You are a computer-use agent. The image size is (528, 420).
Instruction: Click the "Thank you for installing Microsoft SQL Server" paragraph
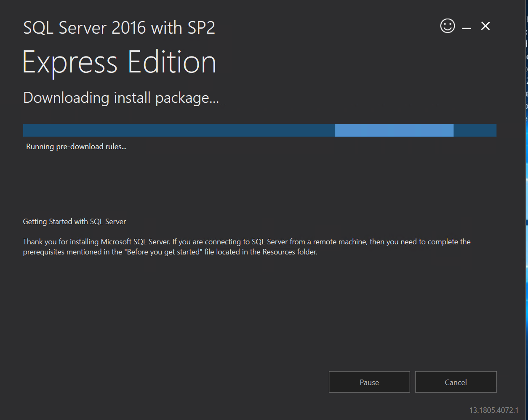247,247
